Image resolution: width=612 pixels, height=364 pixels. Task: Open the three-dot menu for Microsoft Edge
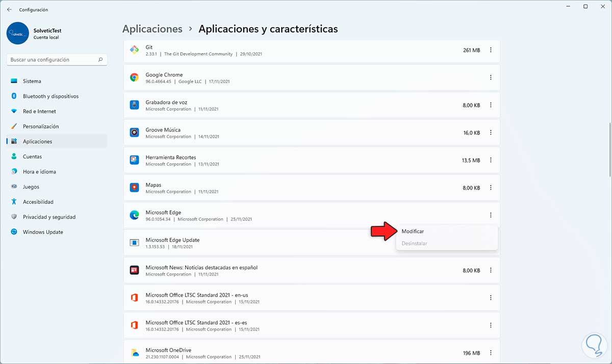(x=491, y=215)
